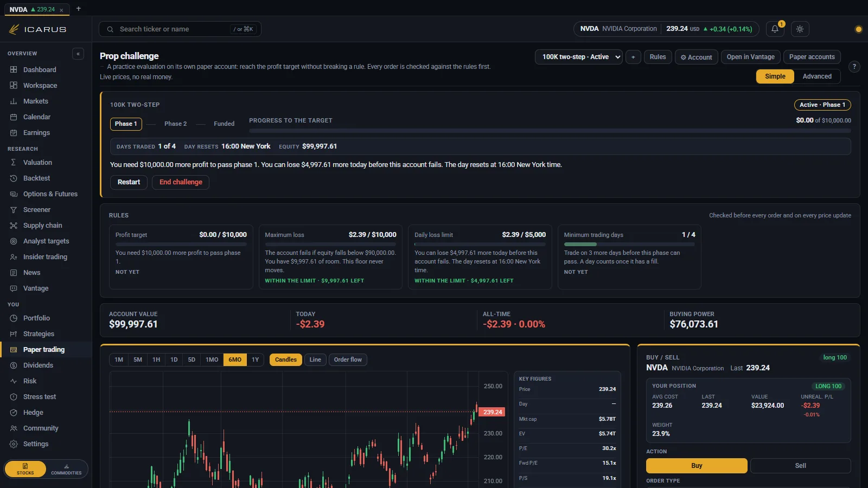The height and width of the screenshot is (488, 868).
Task: Click the Dashboard icon in sidebar
Action: pos(14,70)
